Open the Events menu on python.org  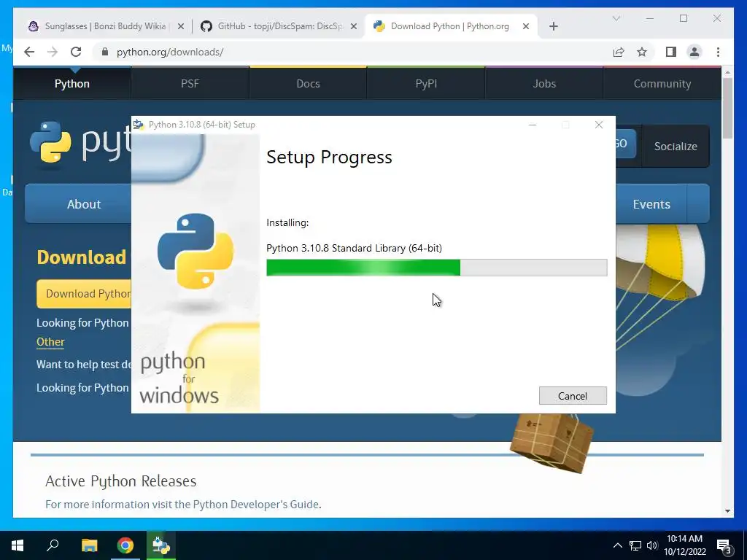click(x=651, y=204)
